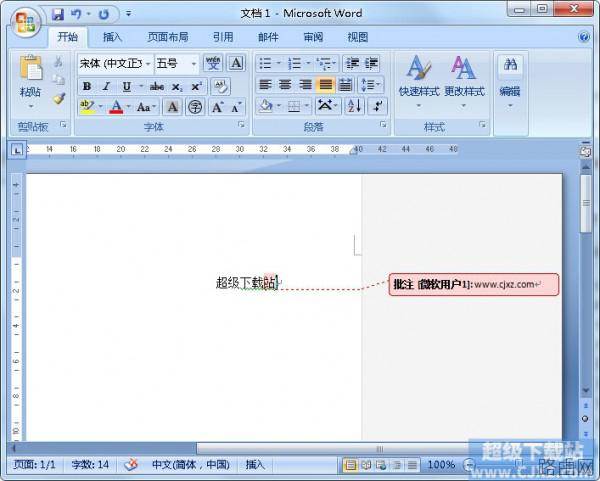Align text left
The image size is (600, 481).
[x=266, y=85]
